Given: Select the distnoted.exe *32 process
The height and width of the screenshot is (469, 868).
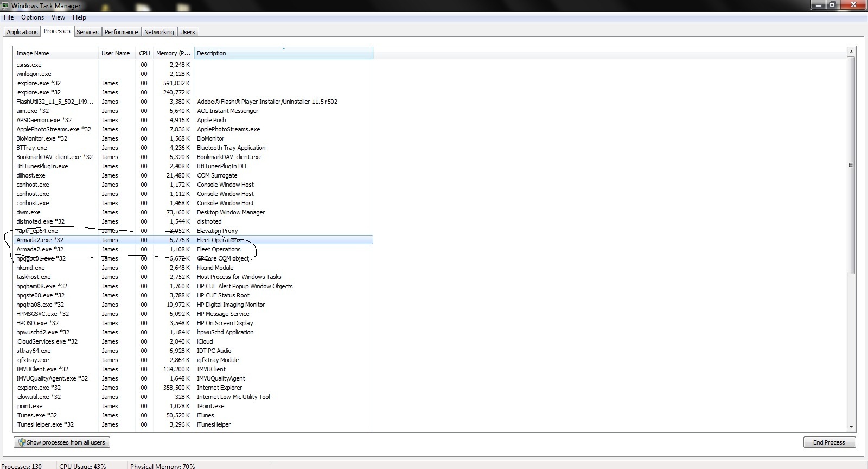Looking at the screenshot, I should 193,221.
